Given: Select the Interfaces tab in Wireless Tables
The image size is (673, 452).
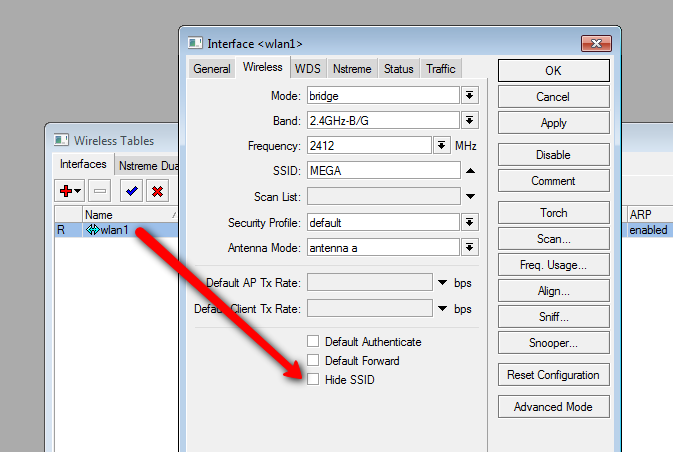Looking at the screenshot, I should pyautogui.click(x=83, y=164).
